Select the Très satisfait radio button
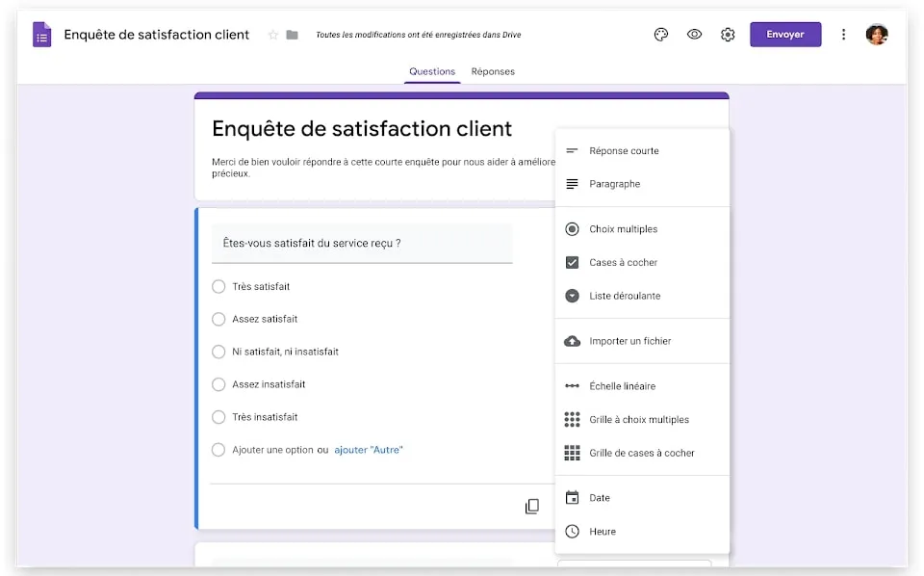The width and height of the screenshot is (924, 576). [218, 286]
